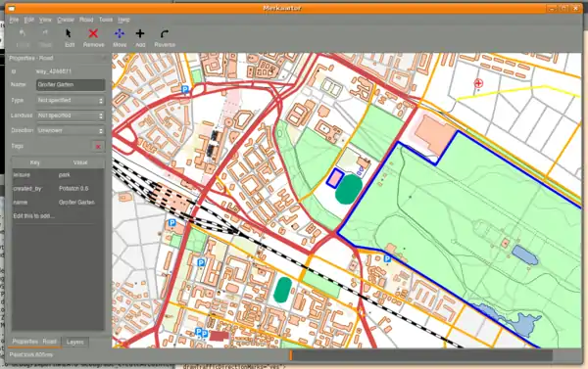Open the Create menu
This screenshot has height=369, width=588.
(x=66, y=20)
